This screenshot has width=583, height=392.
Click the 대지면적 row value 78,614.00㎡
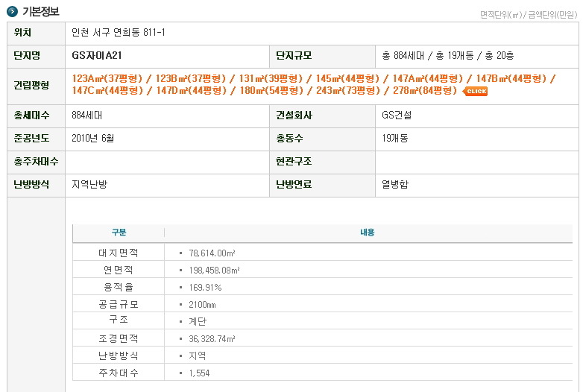(x=212, y=253)
